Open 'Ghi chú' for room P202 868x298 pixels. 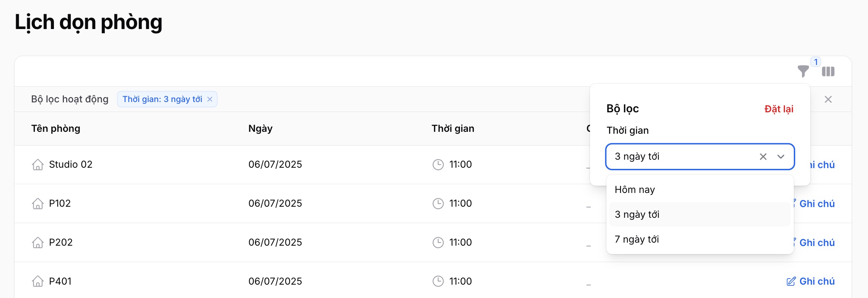pyautogui.click(x=814, y=243)
